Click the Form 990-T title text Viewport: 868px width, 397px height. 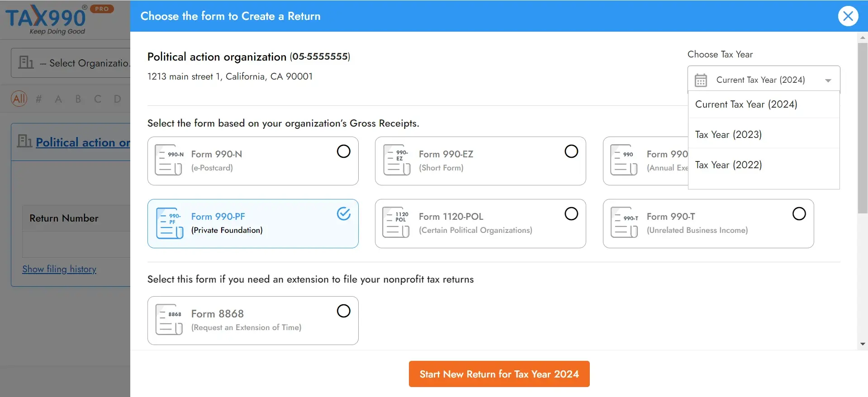[671, 217]
